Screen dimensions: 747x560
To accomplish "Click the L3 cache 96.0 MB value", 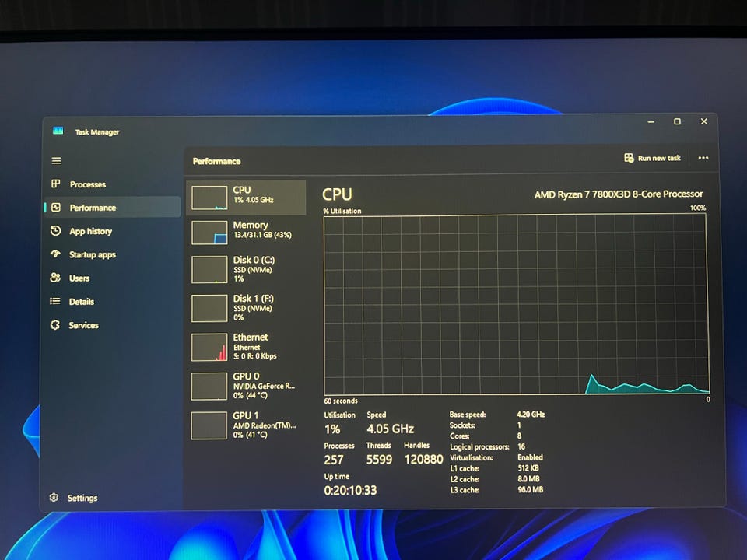I will [530, 489].
